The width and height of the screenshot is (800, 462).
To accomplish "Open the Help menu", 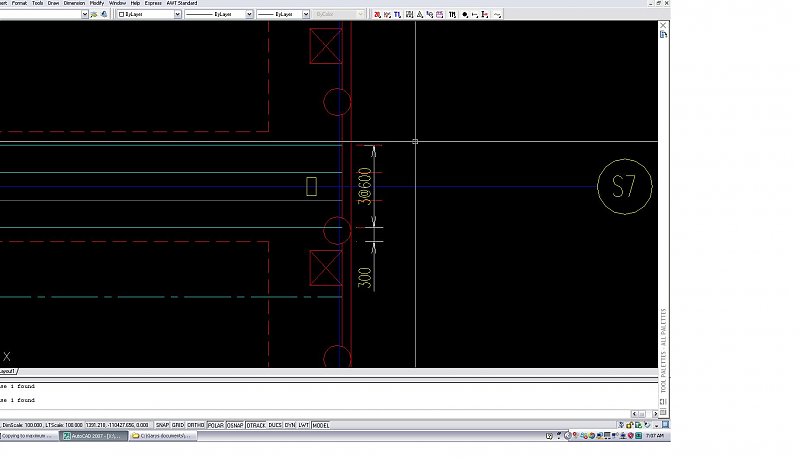I will pos(135,3).
